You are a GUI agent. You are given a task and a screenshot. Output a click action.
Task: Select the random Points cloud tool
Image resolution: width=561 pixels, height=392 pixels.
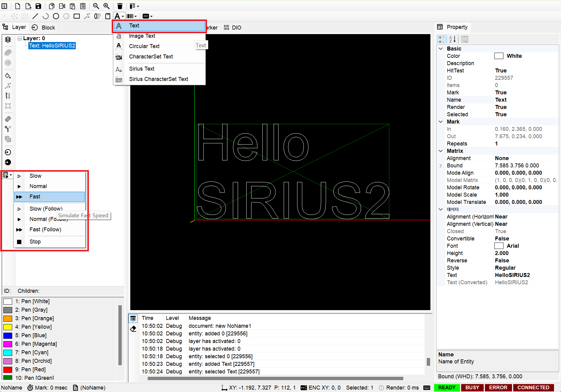[x=15, y=16]
